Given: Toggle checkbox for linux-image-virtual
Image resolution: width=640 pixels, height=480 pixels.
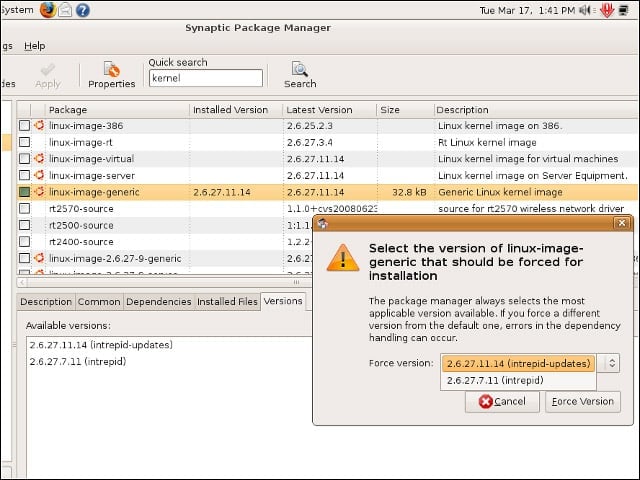Looking at the screenshot, I should point(24,158).
